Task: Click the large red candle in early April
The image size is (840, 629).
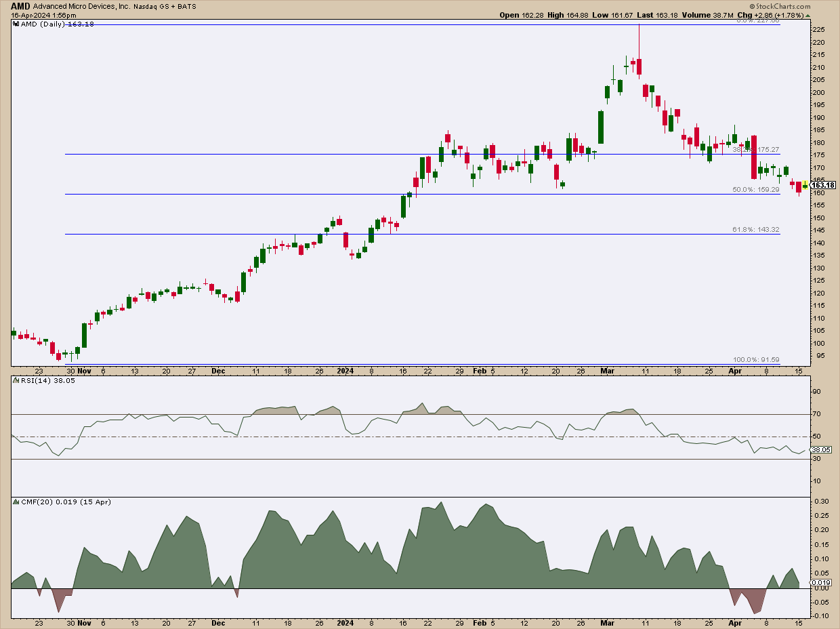Action: pyautogui.click(x=753, y=157)
